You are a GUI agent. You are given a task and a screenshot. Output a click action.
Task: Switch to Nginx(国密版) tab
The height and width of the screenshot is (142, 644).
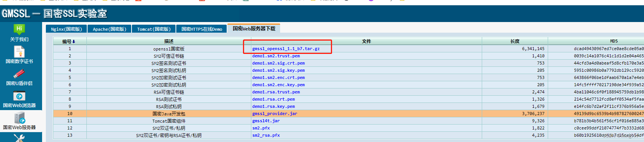coord(66,29)
